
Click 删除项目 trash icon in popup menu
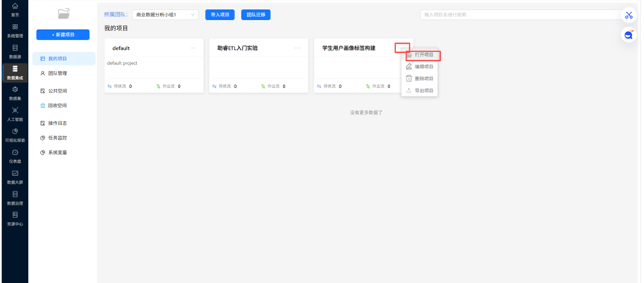pos(409,78)
